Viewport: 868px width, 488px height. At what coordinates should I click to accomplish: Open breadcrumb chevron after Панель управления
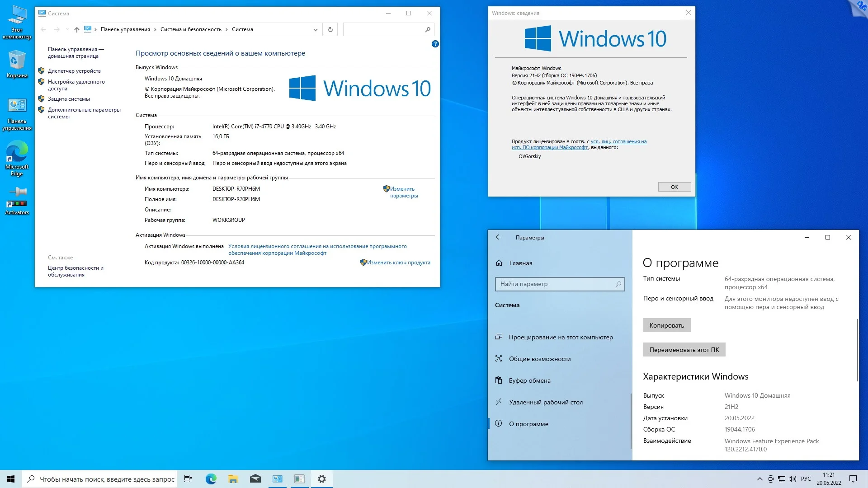pos(155,29)
